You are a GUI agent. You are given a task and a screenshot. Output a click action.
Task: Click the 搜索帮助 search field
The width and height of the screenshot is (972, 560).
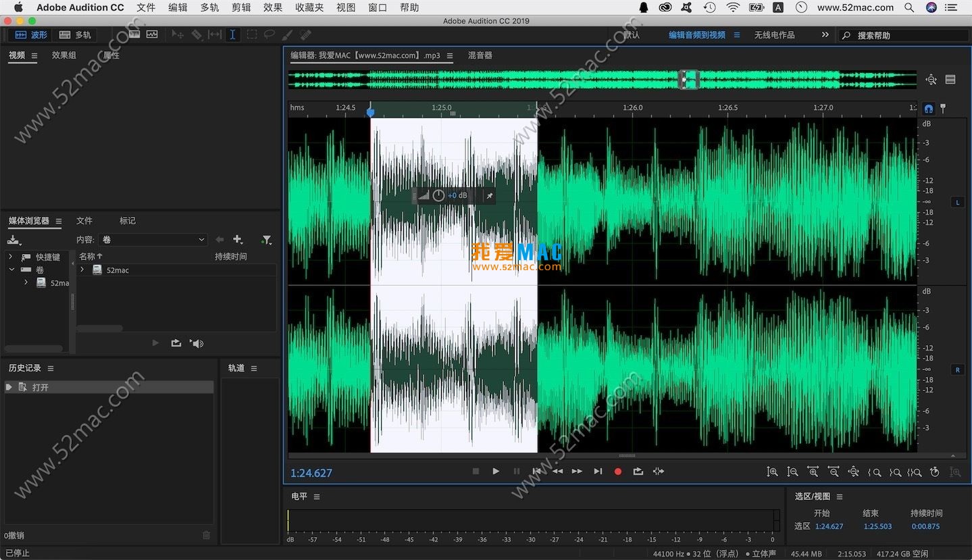coord(903,35)
